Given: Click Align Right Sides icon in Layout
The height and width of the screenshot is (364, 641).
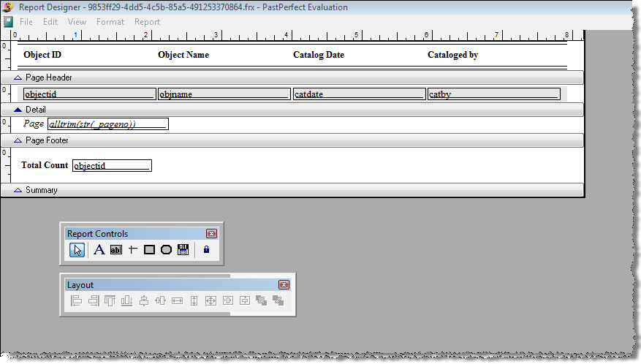Looking at the screenshot, I should point(94,301).
